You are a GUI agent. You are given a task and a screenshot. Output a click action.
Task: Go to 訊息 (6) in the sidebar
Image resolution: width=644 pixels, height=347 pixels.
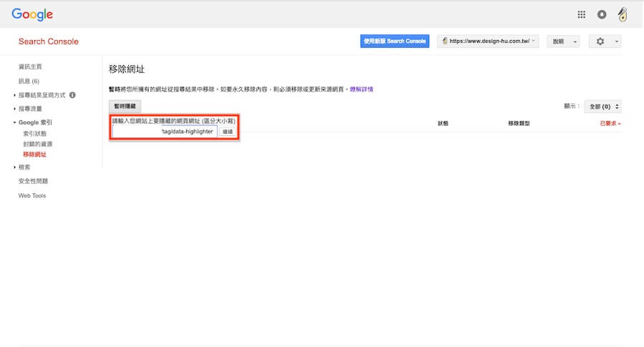coord(29,81)
